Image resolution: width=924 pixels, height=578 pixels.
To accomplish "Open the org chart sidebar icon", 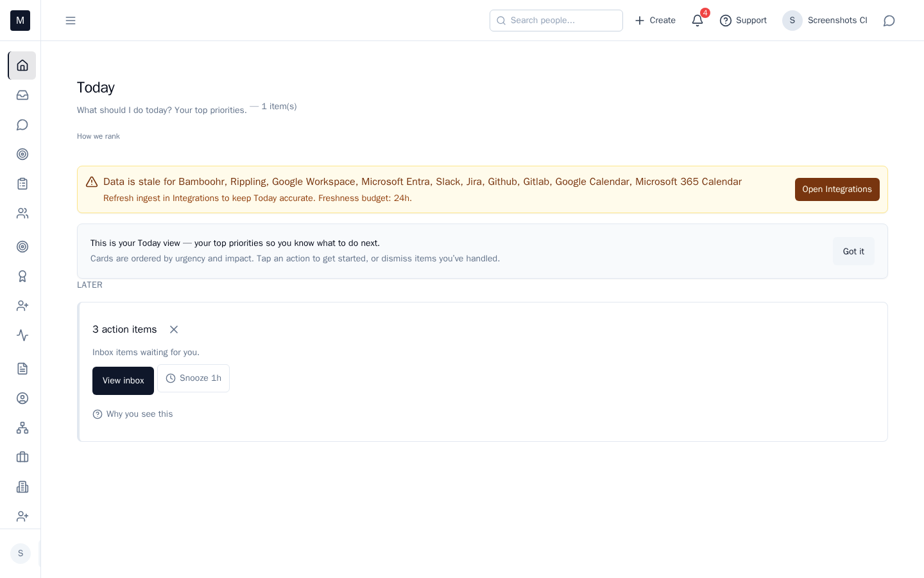I will coord(22,428).
